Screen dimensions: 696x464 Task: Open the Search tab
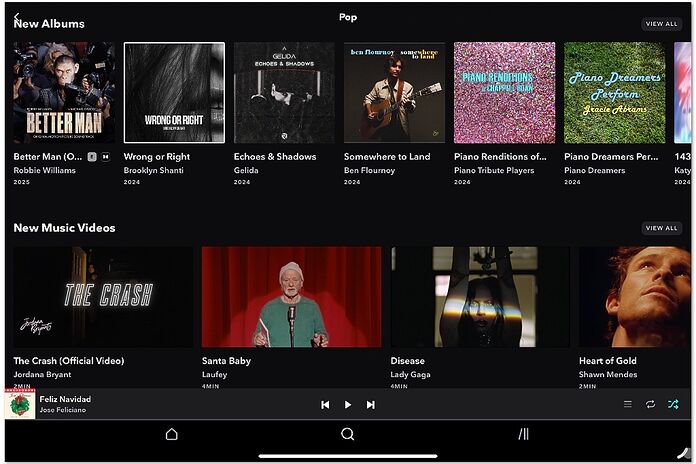[348, 434]
